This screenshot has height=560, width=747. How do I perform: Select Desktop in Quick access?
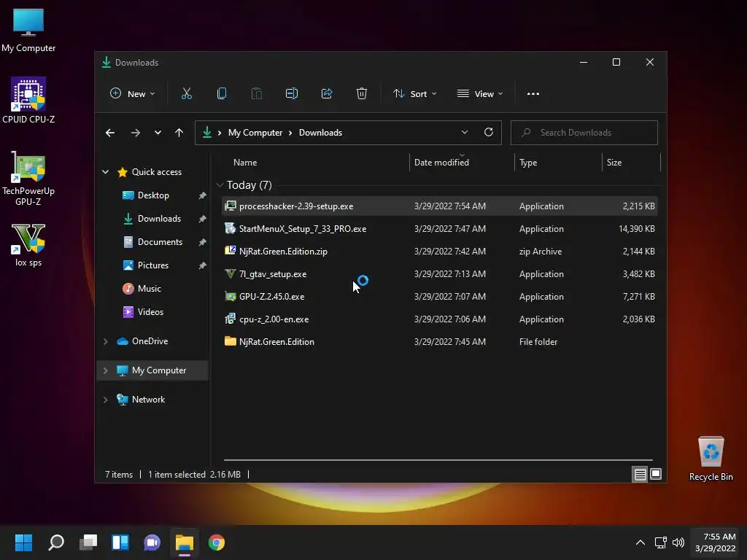(x=153, y=195)
